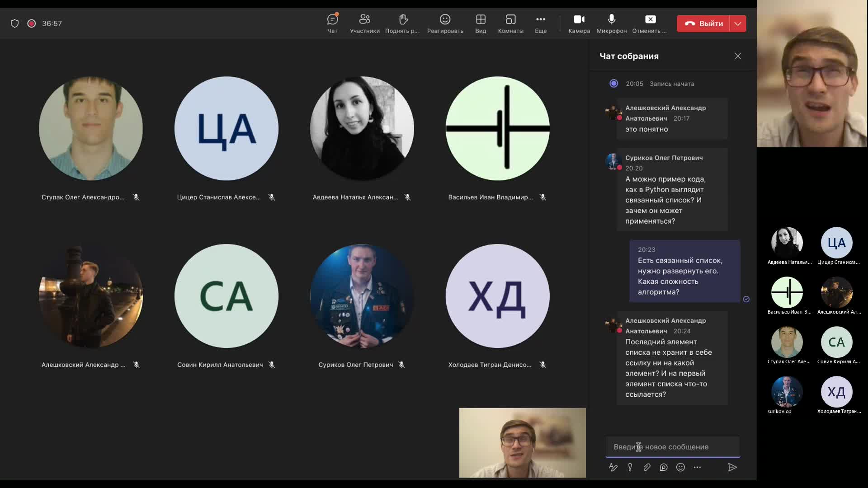Click the speaker video in top-right corner
The image size is (868, 488).
[x=812, y=74]
